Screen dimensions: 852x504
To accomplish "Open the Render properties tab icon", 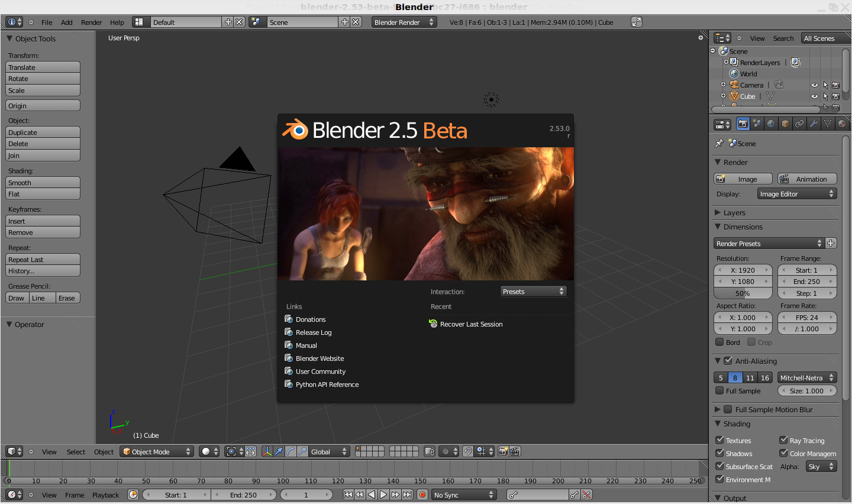I will pyautogui.click(x=743, y=124).
